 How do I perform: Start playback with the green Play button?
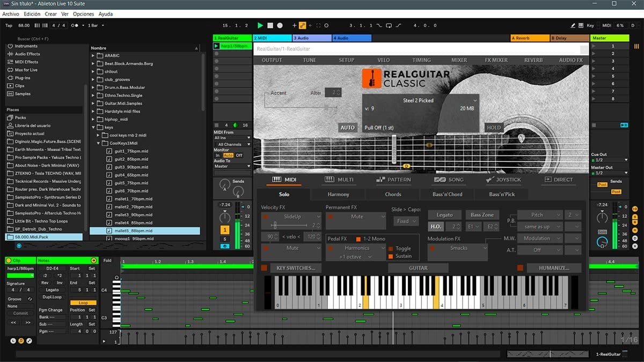[260, 25]
